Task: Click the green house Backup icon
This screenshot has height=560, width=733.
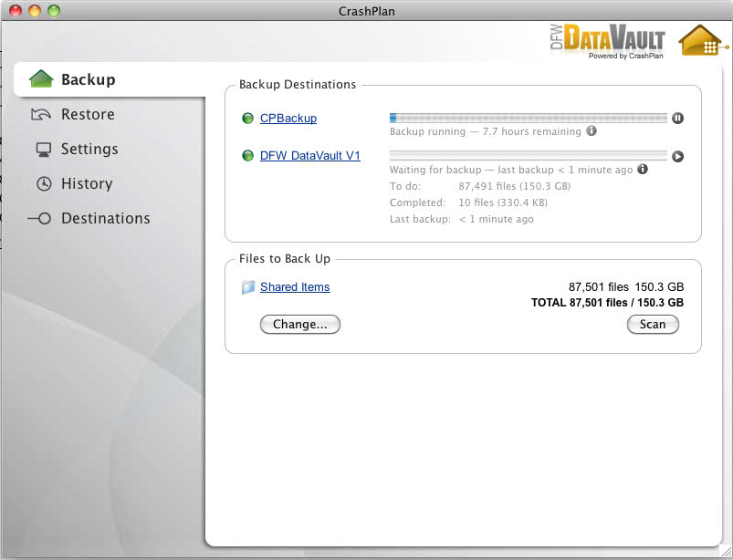Action: click(x=41, y=78)
